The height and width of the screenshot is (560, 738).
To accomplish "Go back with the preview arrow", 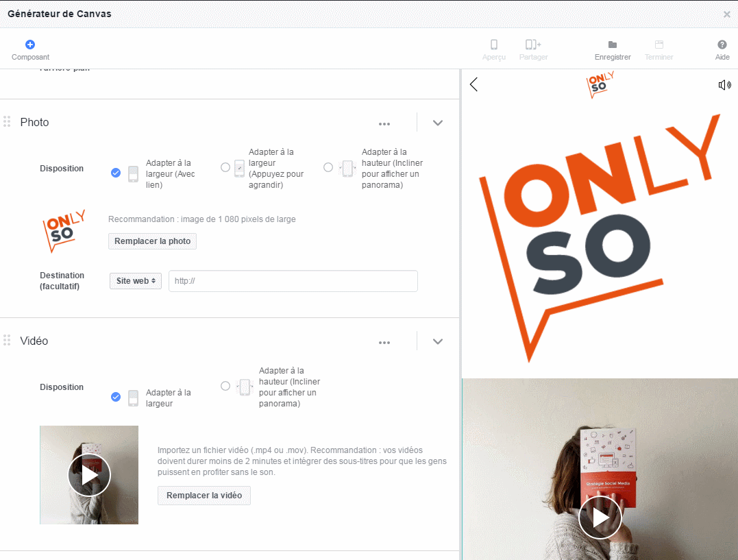I will point(473,84).
